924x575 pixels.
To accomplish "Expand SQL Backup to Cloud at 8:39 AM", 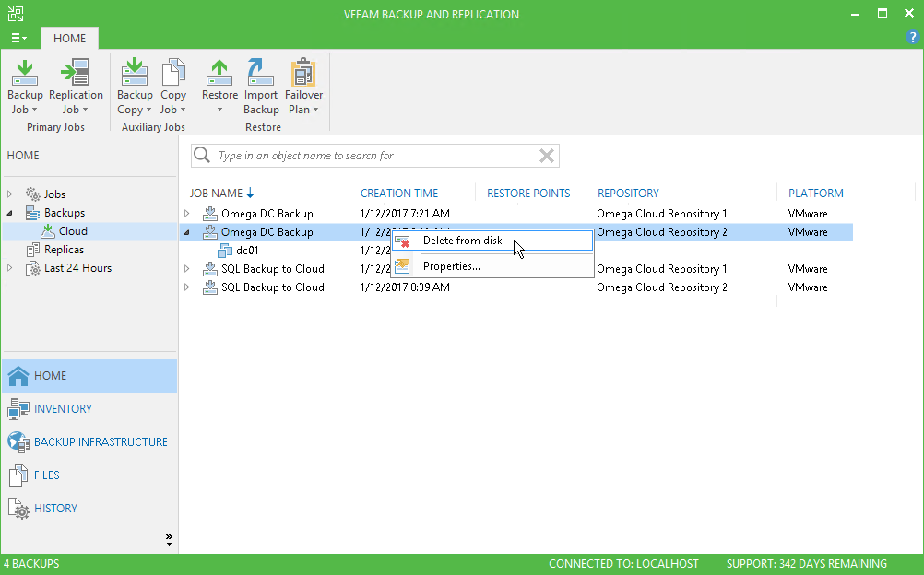I will pos(187,287).
